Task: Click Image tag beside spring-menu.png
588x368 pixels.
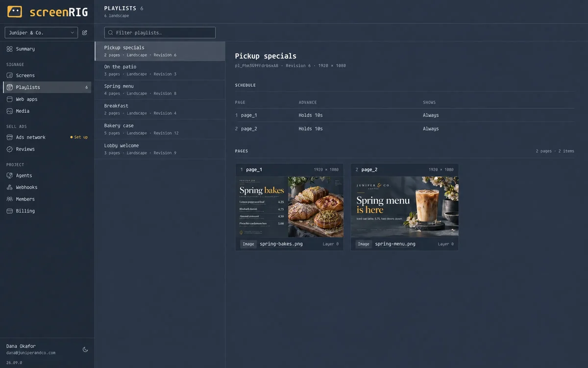Action: point(364,244)
